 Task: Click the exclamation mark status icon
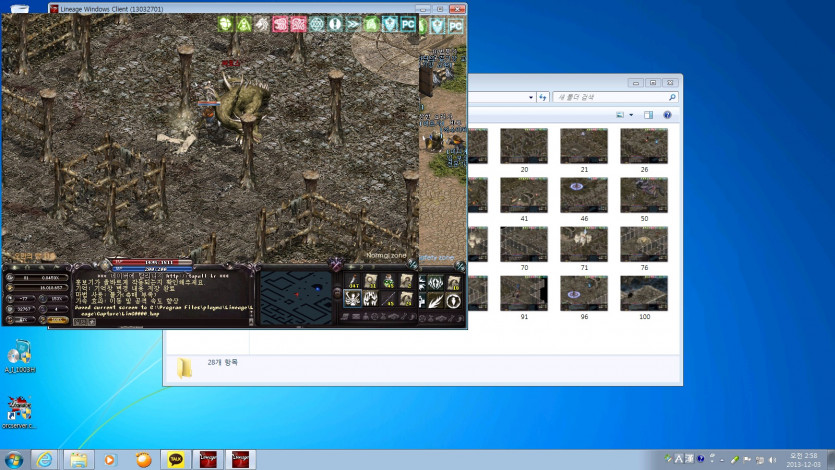[334, 24]
